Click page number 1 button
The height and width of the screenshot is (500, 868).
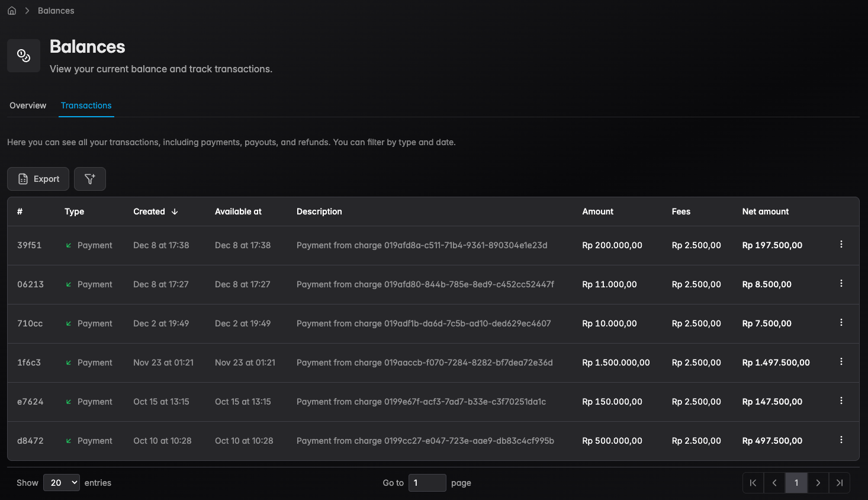pos(796,483)
